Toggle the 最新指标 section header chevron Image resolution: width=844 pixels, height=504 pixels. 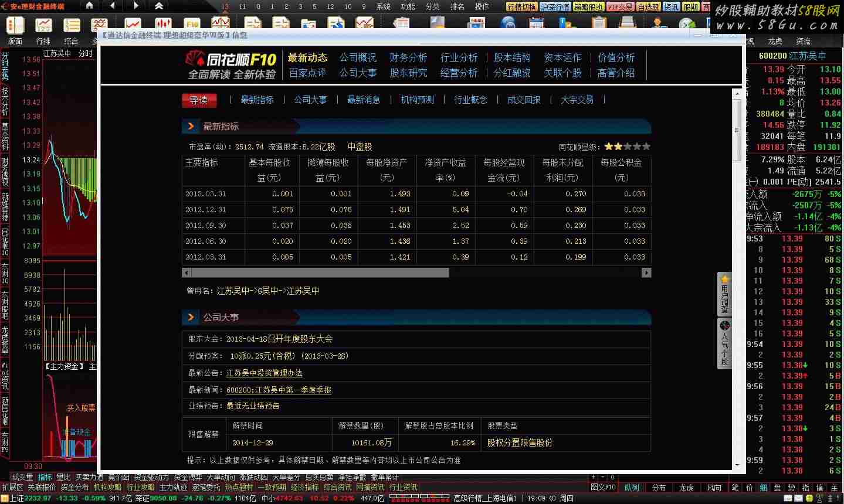[190, 126]
